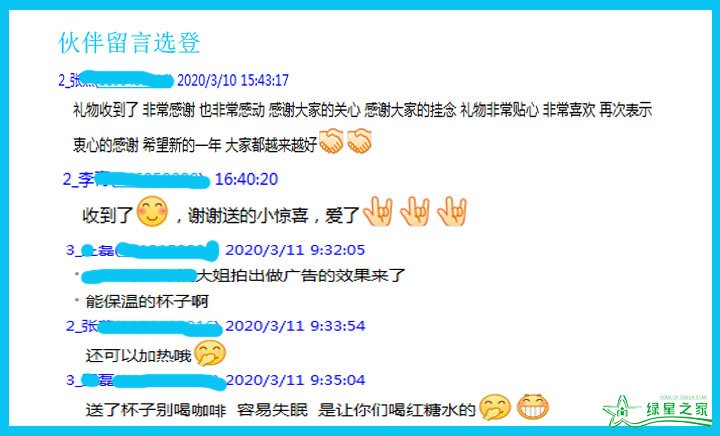Click timestamp 2020/3/11 9:33:54
The width and height of the screenshot is (720, 436).
(x=295, y=326)
